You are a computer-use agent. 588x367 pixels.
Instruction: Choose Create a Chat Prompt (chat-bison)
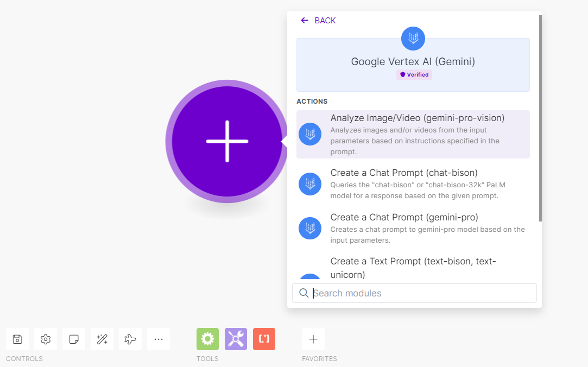click(413, 184)
